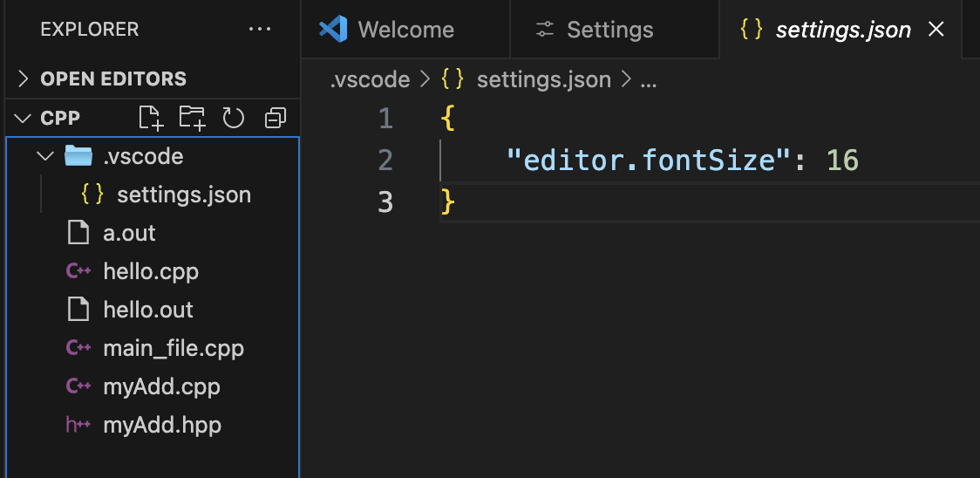Click the a.out file icon
Image resolution: width=980 pixels, height=478 pixels.
pyautogui.click(x=78, y=233)
